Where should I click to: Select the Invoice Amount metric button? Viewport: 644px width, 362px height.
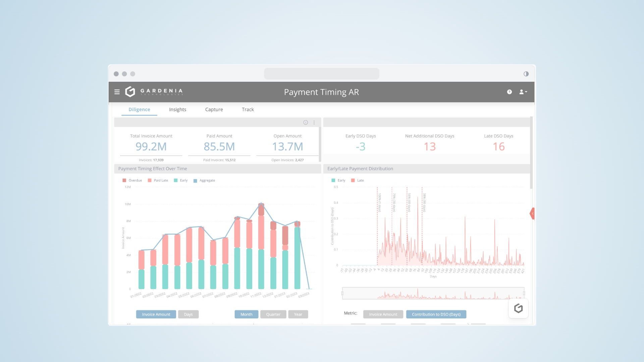tap(383, 314)
